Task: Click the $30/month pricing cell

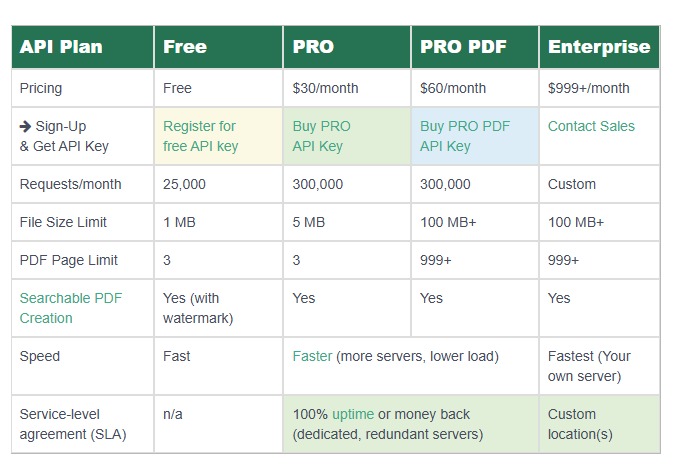Action: click(326, 88)
